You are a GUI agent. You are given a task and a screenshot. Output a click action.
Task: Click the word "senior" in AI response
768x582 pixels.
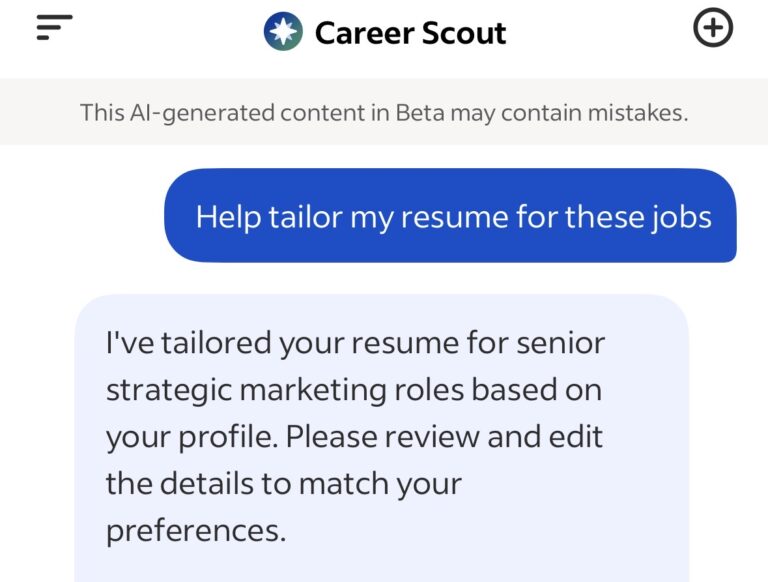(560, 344)
